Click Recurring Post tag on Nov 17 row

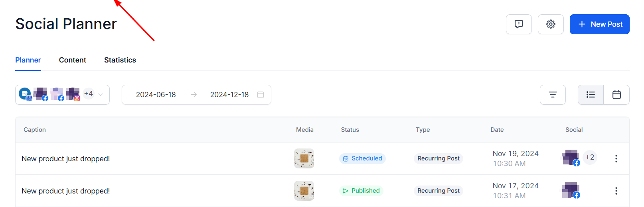pyautogui.click(x=439, y=191)
